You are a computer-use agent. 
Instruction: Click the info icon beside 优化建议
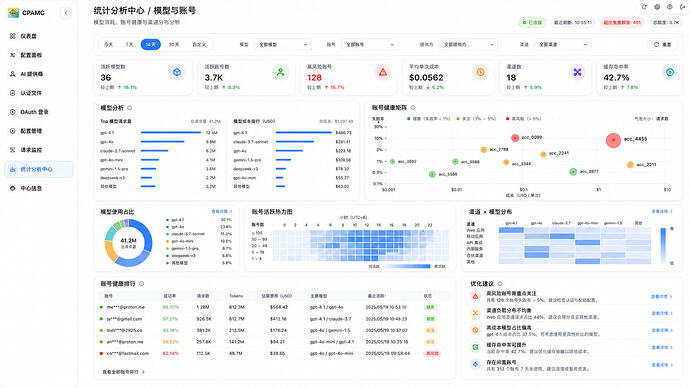tap(500, 284)
